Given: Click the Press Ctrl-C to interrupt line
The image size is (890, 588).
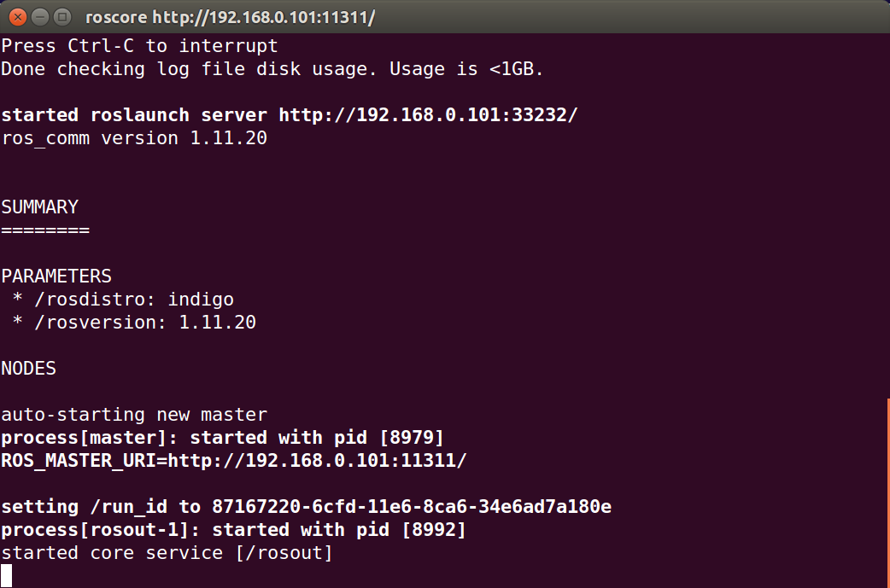Looking at the screenshot, I should [138, 45].
